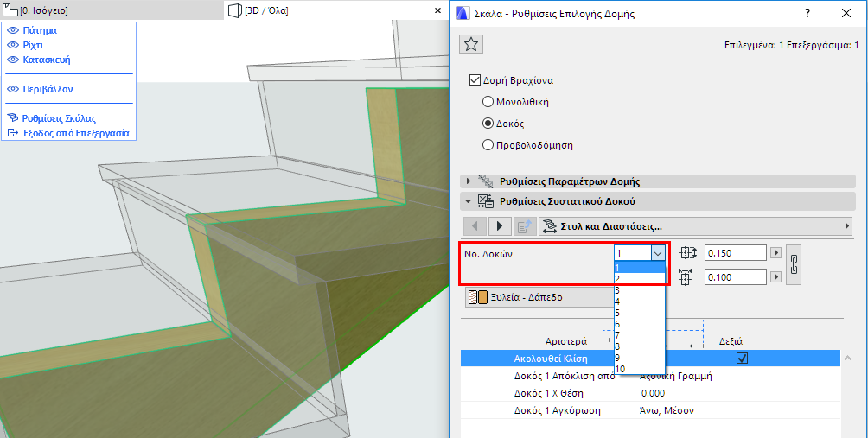Choose 8 in the beam count list
Image resolution: width=868 pixels, height=438 pixels.
[640, 346]
